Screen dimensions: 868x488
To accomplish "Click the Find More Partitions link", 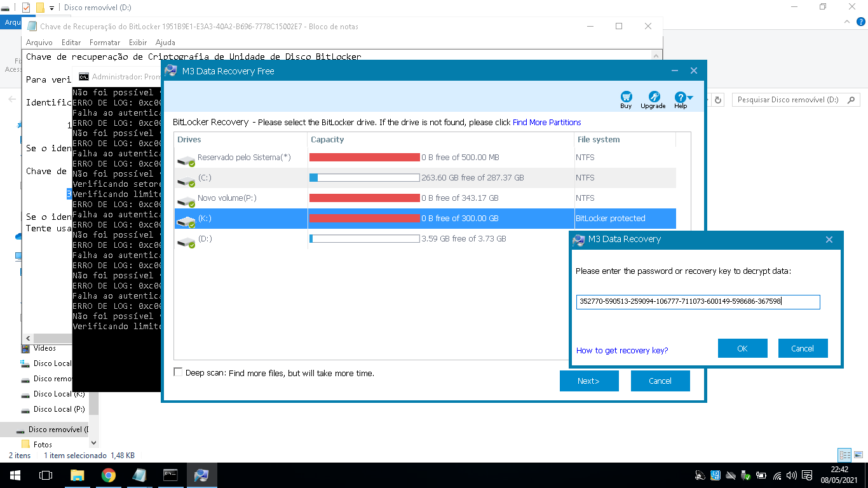I will click(546, 122).
